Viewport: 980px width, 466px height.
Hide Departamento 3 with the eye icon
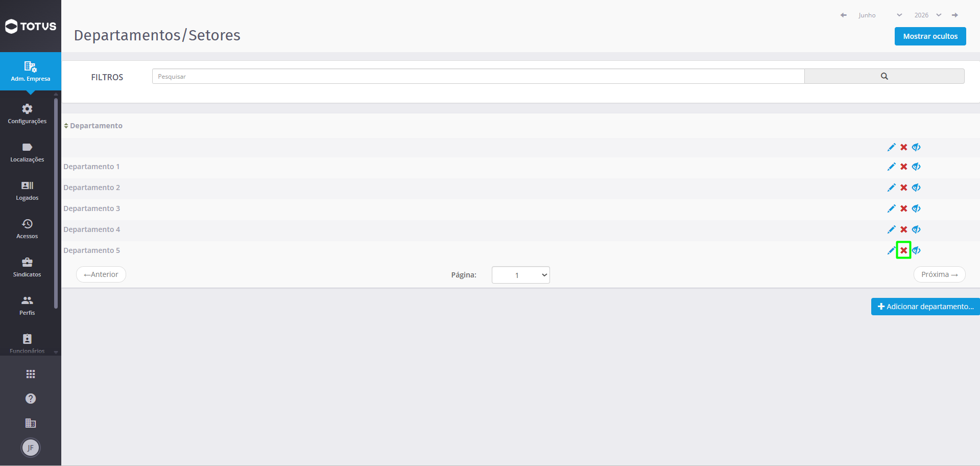916,208
